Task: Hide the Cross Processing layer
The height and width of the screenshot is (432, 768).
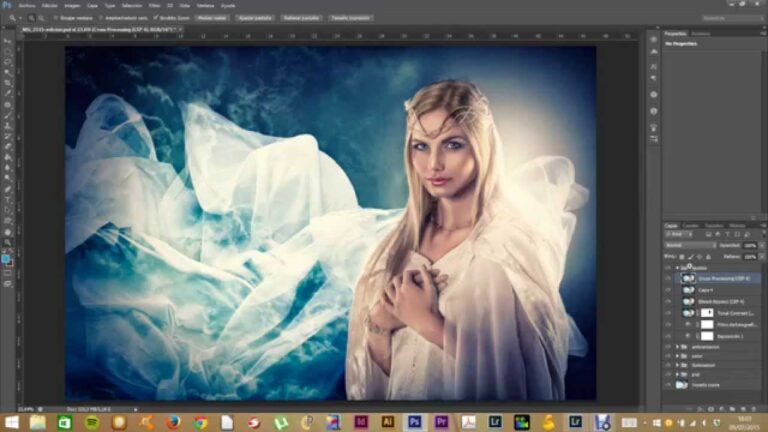Action: pos(668,278)
